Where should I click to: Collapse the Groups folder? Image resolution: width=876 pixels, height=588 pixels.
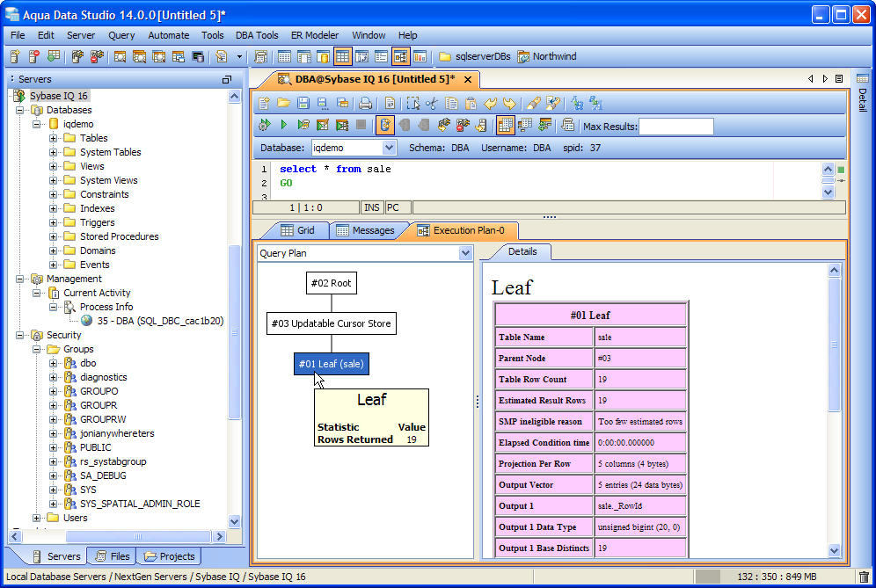[36, 349]
